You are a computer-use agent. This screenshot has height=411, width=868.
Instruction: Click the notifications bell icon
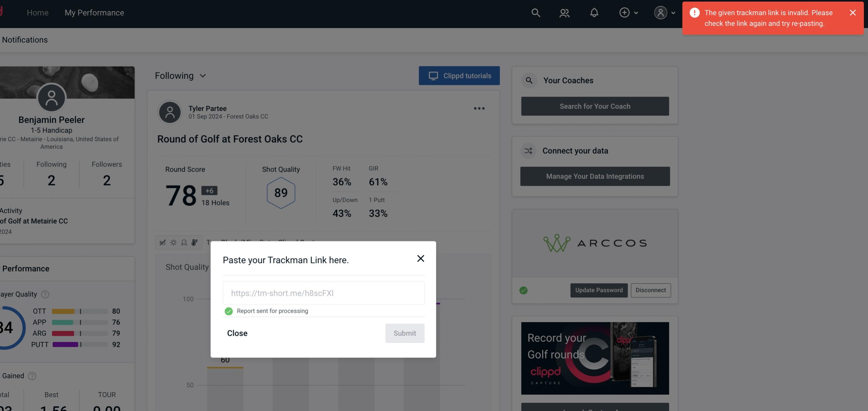[x=595, y=12]
